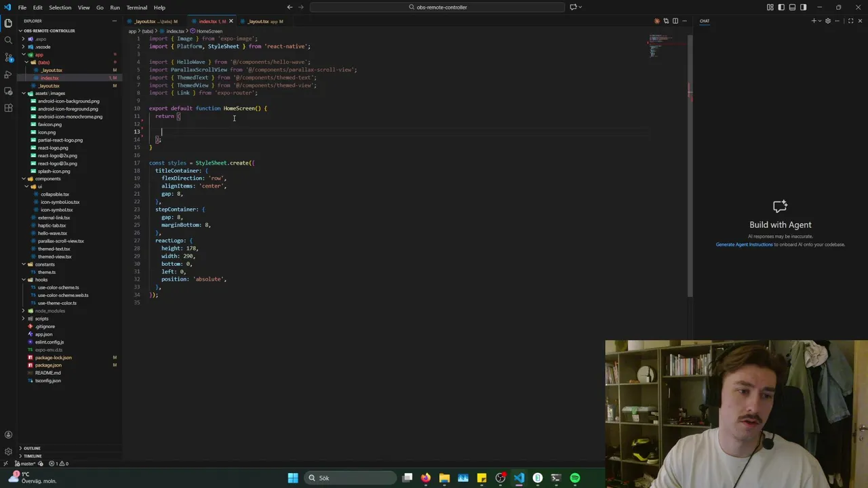Toggle the secondary side bar

pos(803,7)
